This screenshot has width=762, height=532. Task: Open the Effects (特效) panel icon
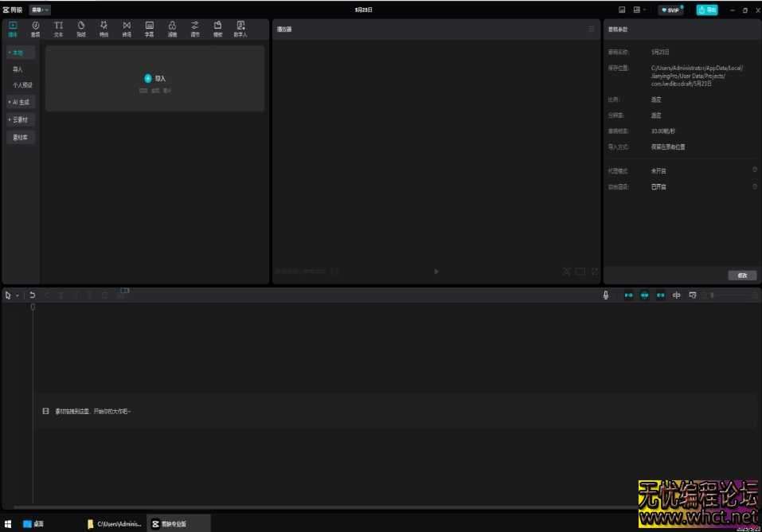[104, 29]
